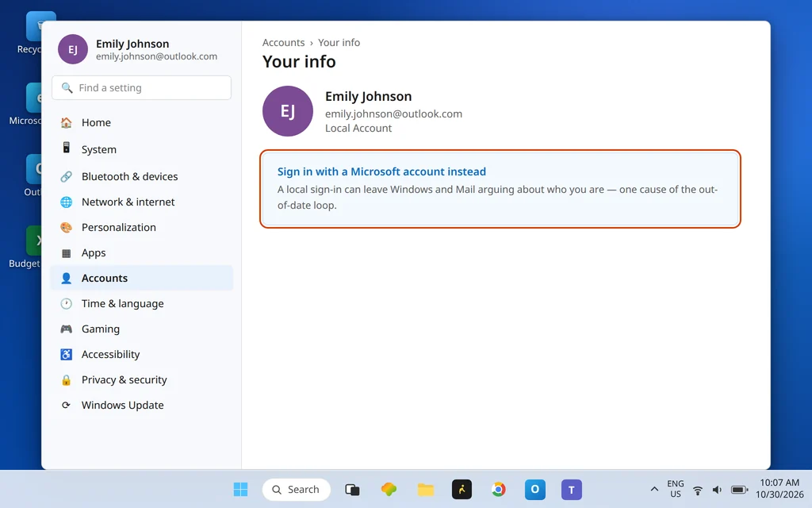Click the Bluetooth & devices link icon
The image size is (812, 508).
tap(67, 177)
